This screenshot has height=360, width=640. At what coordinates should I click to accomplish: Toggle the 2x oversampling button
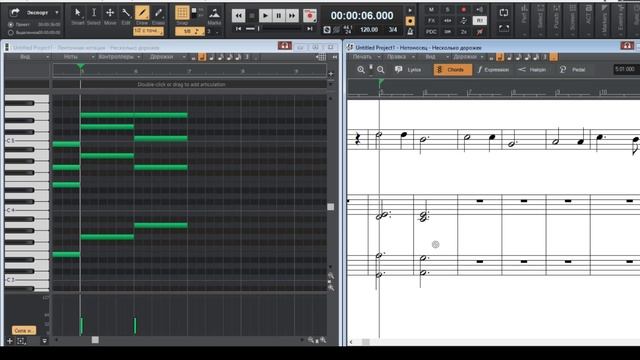[x=464, y=31]
